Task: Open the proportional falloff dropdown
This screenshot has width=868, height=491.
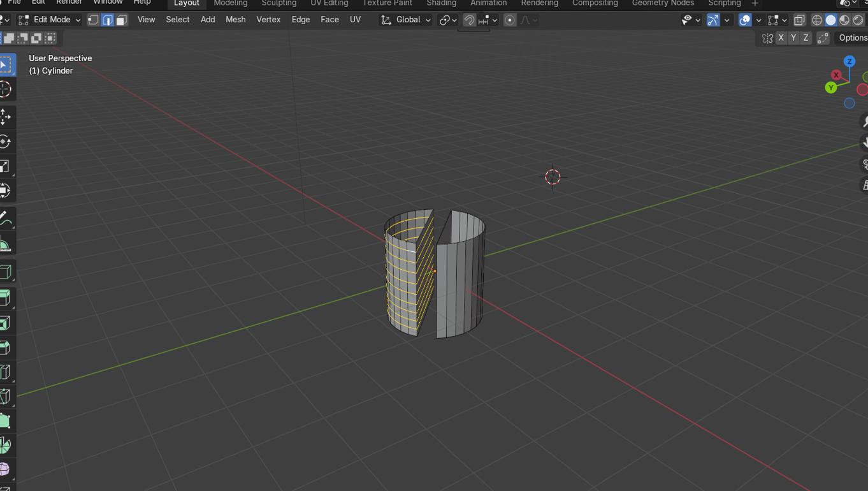Action: pos(528,20)
